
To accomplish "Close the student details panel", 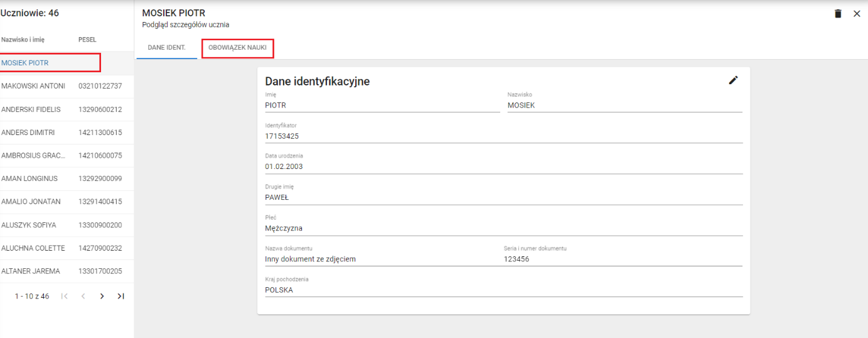I will point(857,14).
